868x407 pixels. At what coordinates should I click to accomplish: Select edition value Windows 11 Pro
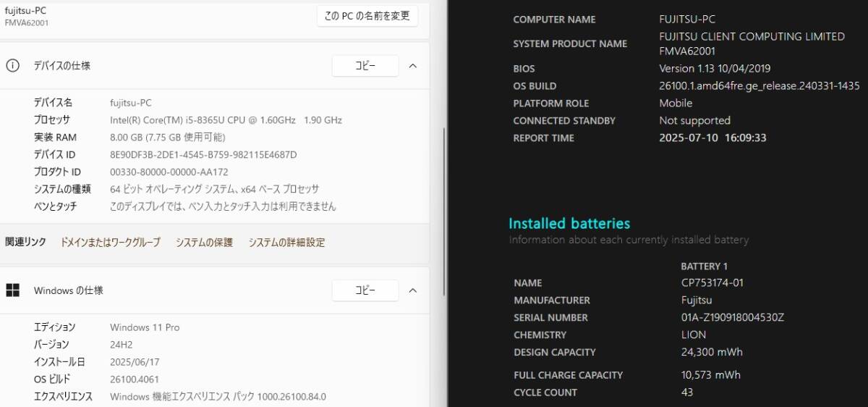tap(145, 327)
